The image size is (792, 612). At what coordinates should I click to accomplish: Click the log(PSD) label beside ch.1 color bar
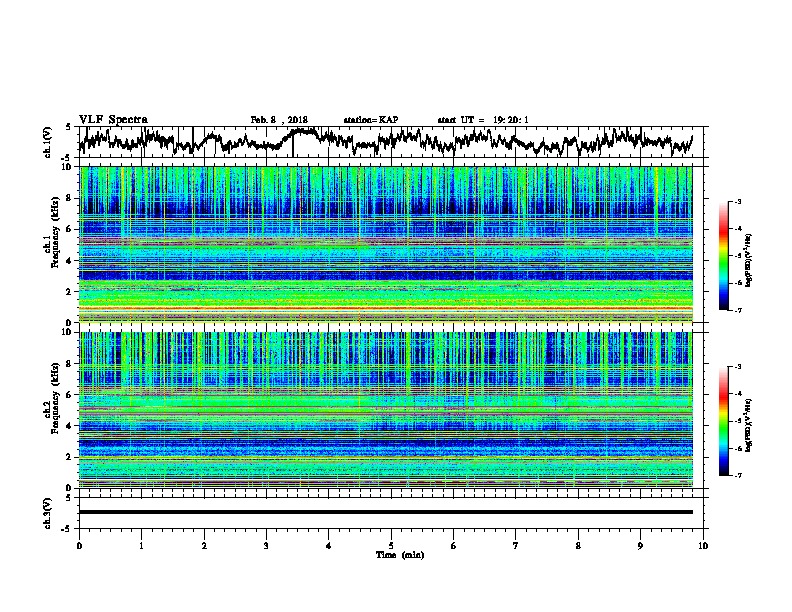point(748,260)
